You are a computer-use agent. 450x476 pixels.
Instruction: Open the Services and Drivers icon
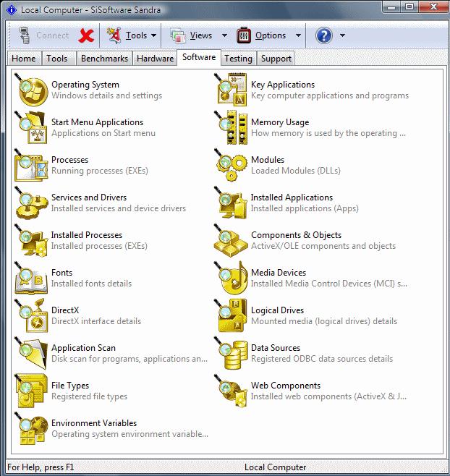pyautogui.click(x=31, y=203)
